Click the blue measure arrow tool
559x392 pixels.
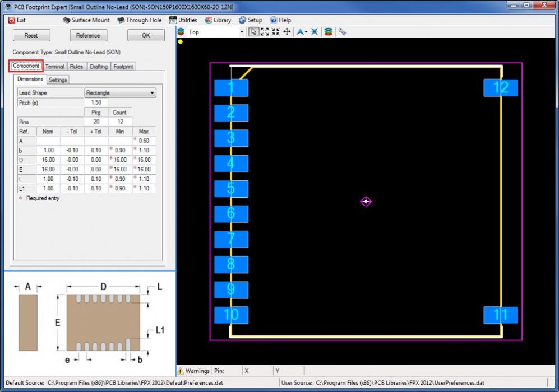click(x=300, y=32)
